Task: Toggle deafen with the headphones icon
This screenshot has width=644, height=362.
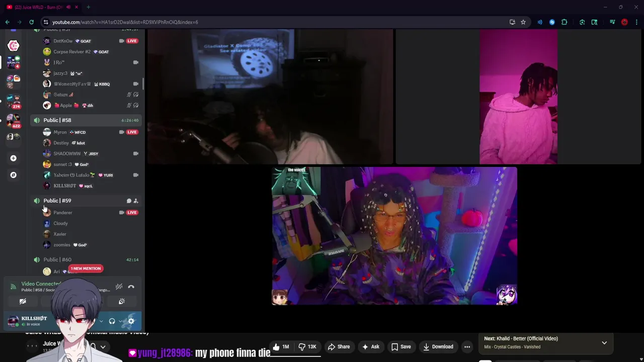Action: tap(112, 321)
